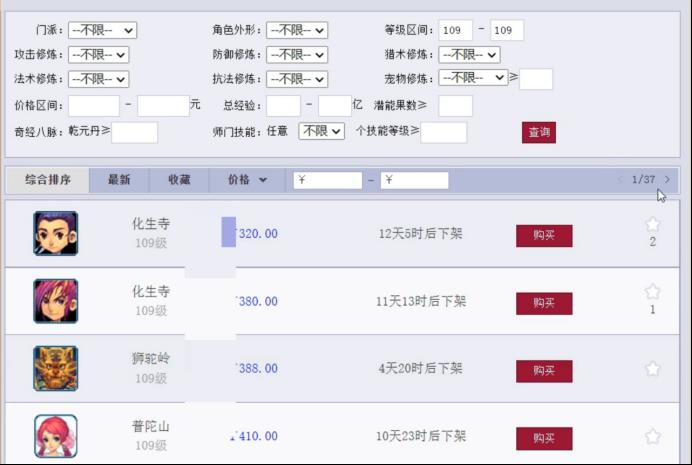The height and width of the screenshot is (465, 692).
Task: Buy the 320.00 化生寺 listing
Action: point(544,236)
